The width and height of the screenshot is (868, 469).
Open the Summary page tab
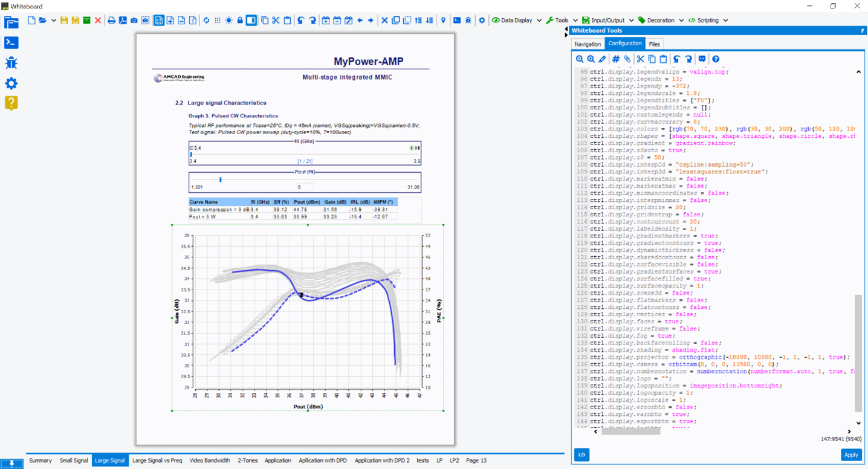coord(40,461)
